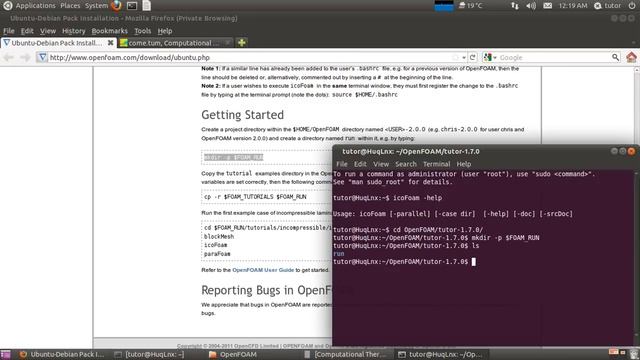
Task: Switch to tutor@HuqLnx: ~/Op... taskbar window
Action: click(440, 354)
